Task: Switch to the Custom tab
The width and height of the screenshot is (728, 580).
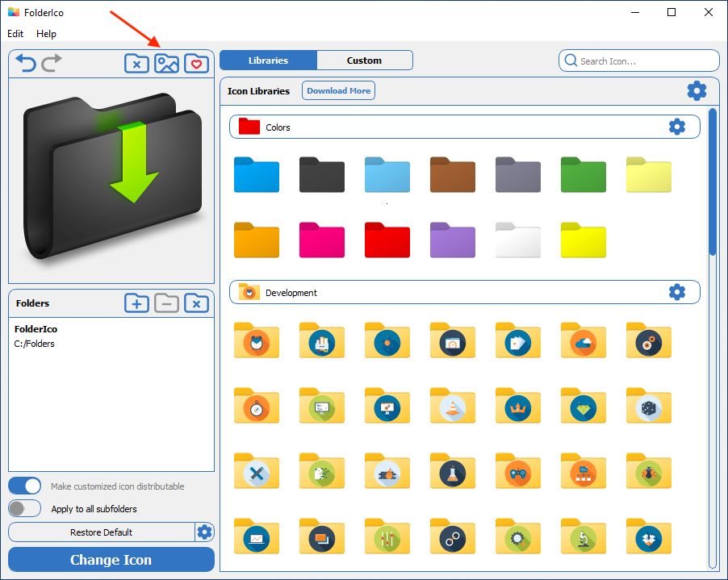Action: (x=364, y=61)
